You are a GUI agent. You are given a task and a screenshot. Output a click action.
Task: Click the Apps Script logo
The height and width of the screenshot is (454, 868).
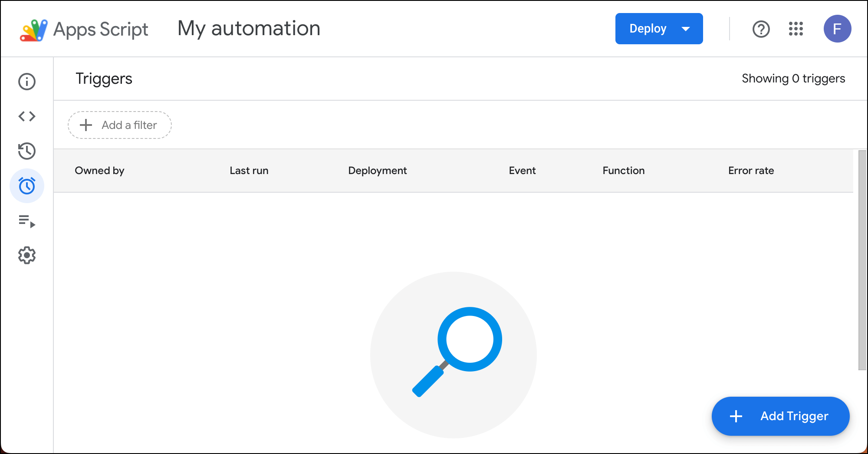coord(34,30)
